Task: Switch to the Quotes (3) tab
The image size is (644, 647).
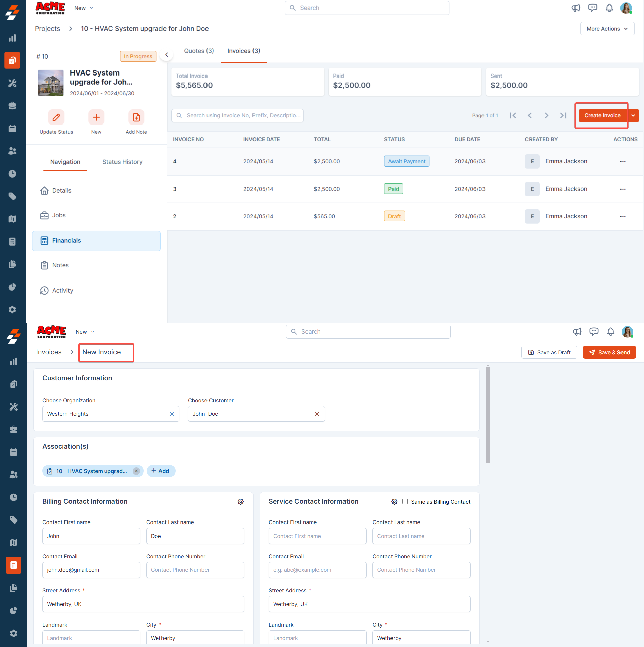Action: point(199,51)
